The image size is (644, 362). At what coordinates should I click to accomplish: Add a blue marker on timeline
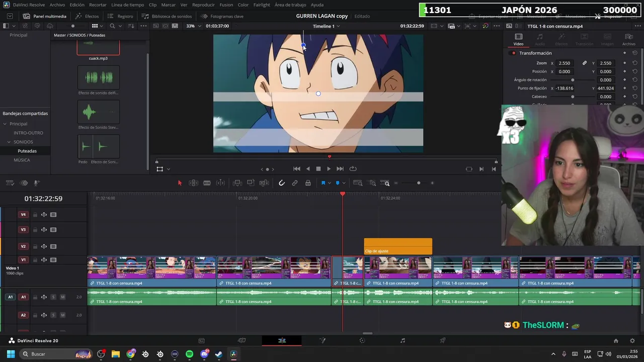pyautogui.click(x=338, y=183)
